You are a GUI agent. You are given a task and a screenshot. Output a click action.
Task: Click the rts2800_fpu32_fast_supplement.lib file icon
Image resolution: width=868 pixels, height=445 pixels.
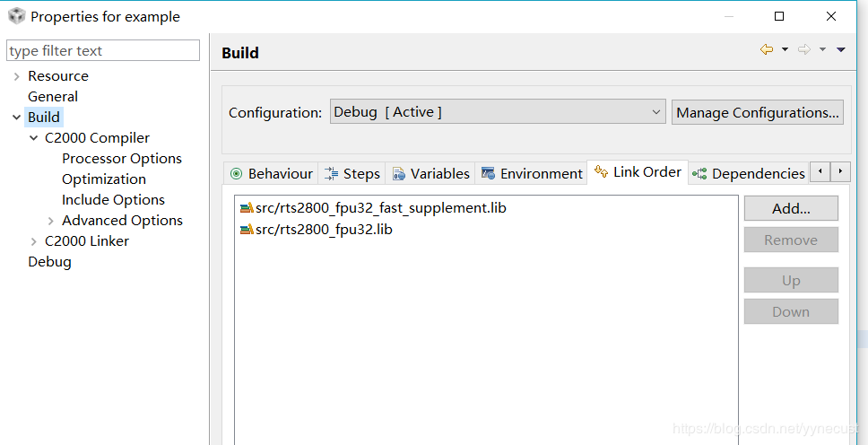click(247, 208)
